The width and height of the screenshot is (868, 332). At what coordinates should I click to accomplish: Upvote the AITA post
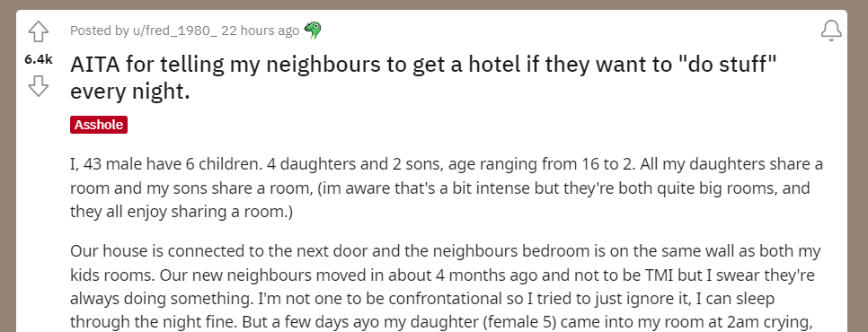coord(39,32)
